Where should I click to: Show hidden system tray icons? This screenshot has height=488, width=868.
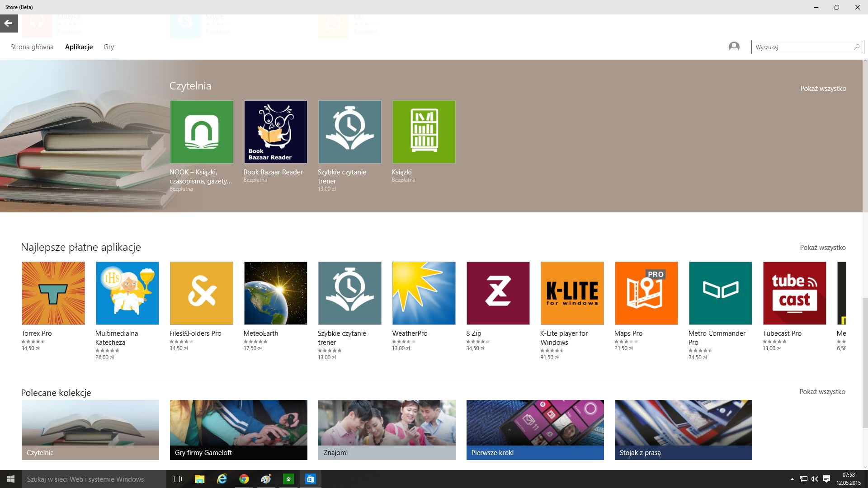click(792, 479)
